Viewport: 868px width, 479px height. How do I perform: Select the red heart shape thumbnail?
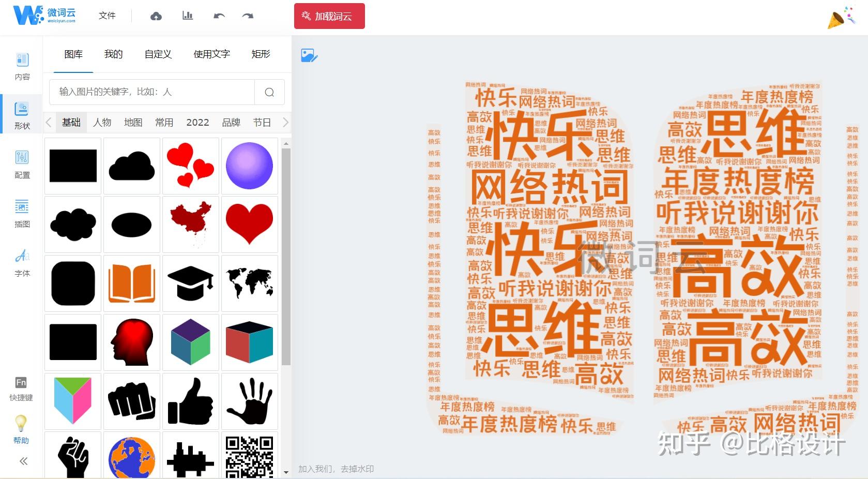[x=249, y=224]
